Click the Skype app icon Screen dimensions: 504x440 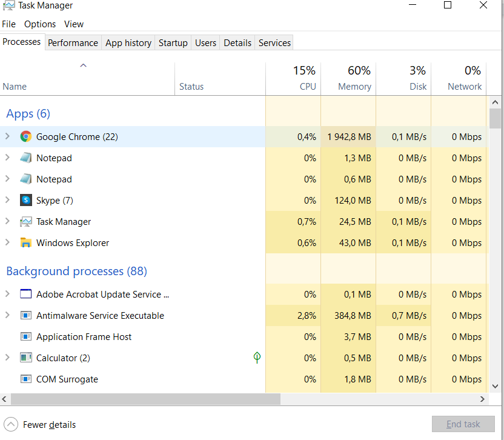[25, 201]
